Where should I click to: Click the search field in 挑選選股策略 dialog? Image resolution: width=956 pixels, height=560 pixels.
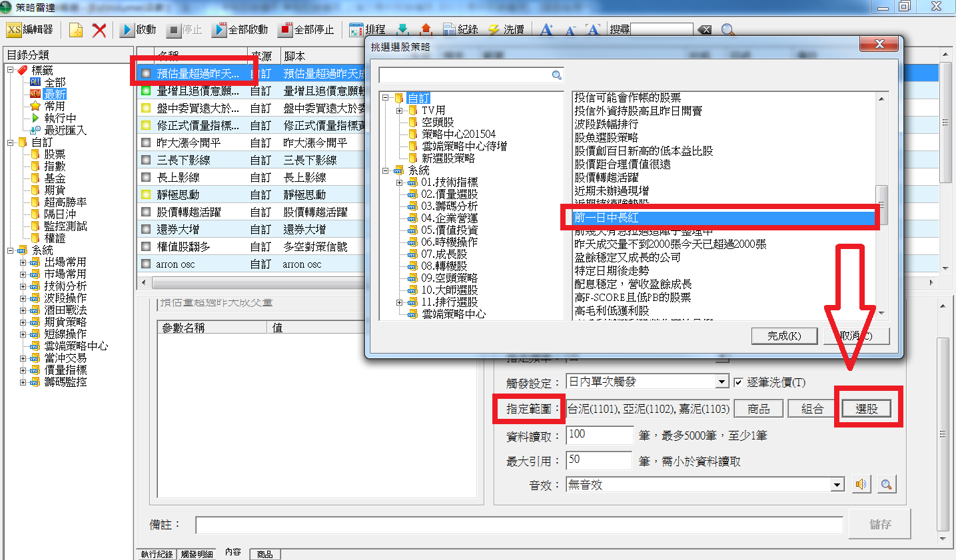coord(465,75)
